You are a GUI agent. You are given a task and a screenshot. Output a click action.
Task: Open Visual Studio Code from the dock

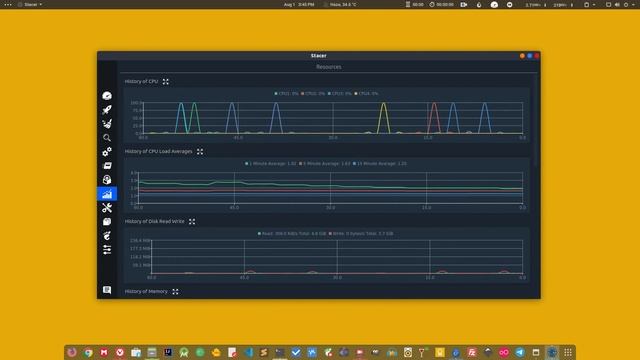pyautogui.click(x=248, y=352)
